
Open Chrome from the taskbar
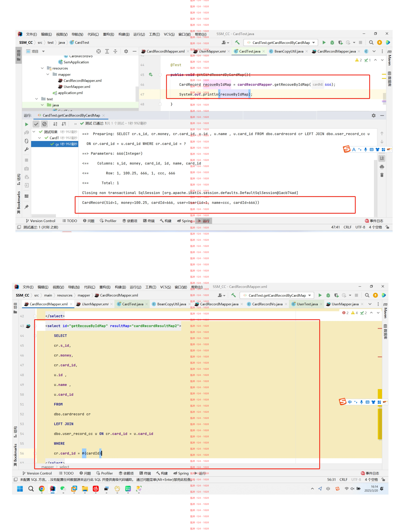point(42,488)
